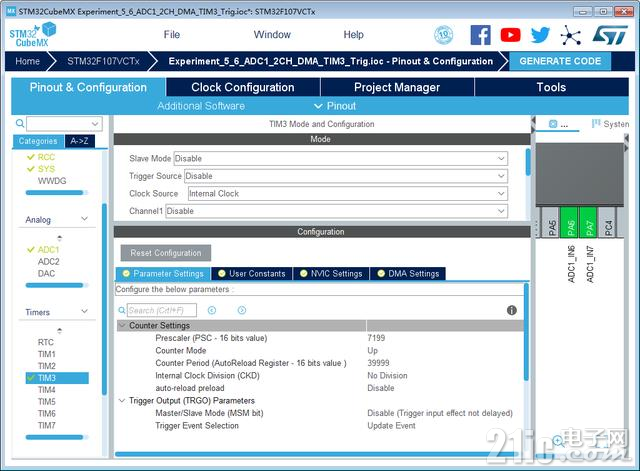Click the Prescaler value 7199
This screenshot has width=640, height=471.
376,338
